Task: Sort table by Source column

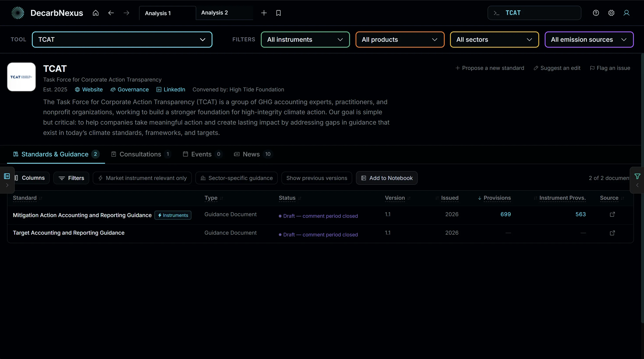Action: point(609,198)
